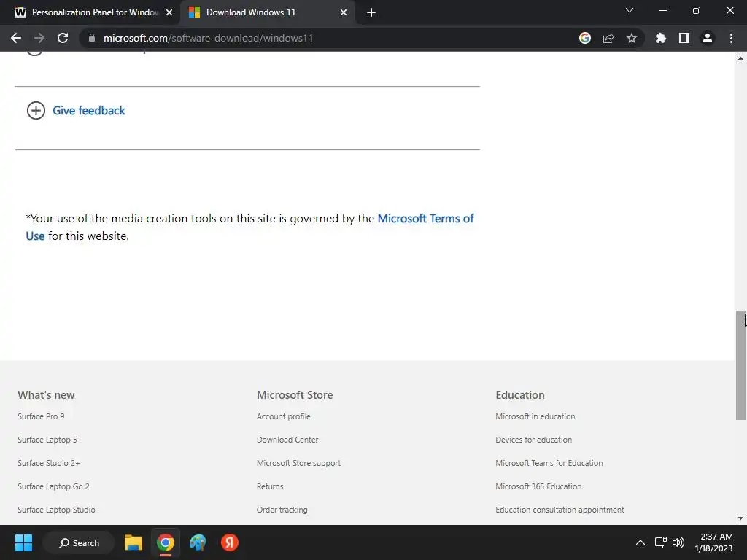Open the volume tray icon
The width and height of the screenshot is (747, 560).
678,542
